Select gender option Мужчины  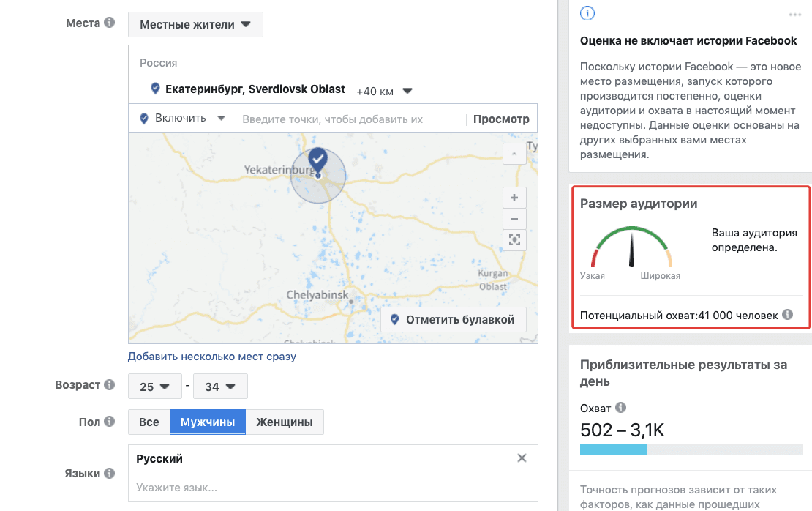[208, 422]
